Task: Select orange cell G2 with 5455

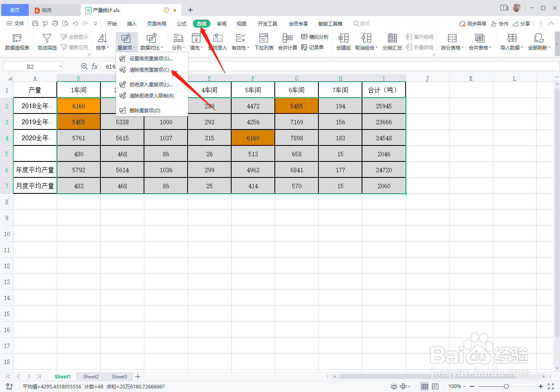Action: click(296, 106)
